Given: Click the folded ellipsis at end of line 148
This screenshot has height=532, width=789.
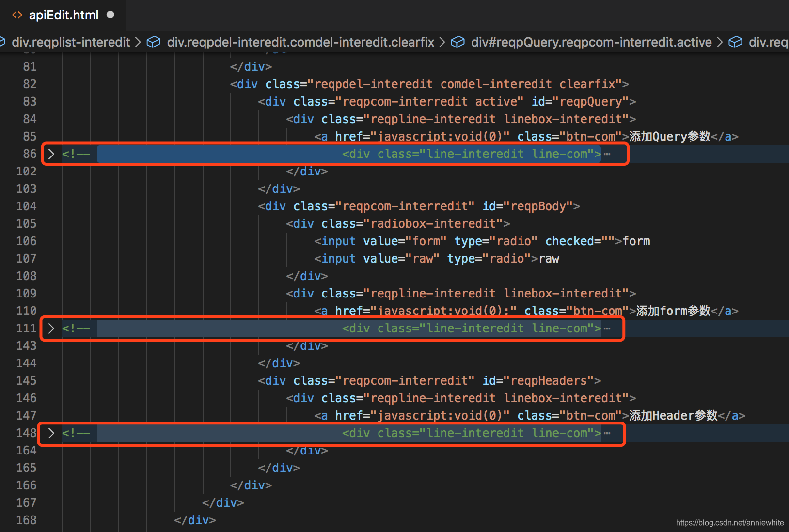Looking at the screenshot, I should click(607, 433).
